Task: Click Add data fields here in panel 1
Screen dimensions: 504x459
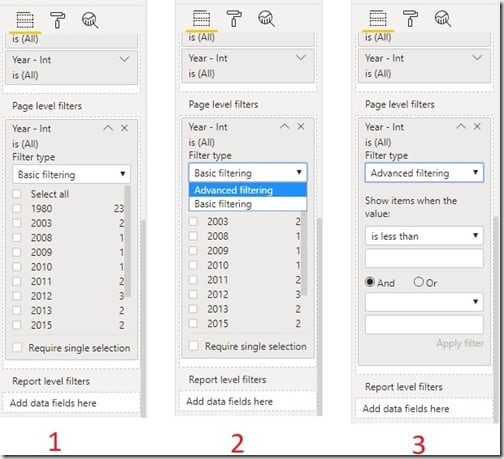Action: 71,403
